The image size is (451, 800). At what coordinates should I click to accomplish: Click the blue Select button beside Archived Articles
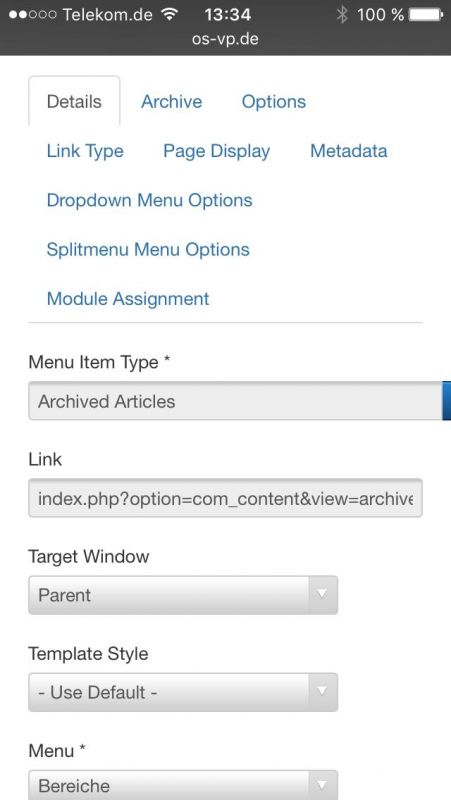point(446,401)
